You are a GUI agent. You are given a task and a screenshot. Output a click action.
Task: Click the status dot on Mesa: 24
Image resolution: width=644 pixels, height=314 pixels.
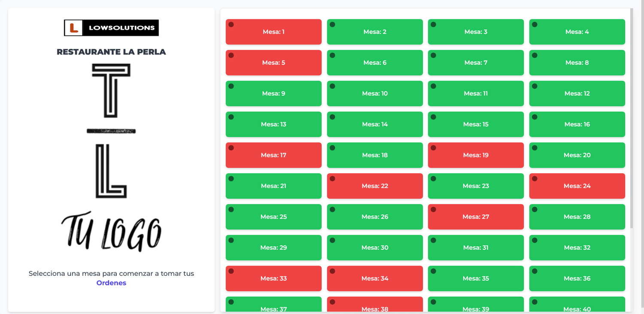(535, 179)
